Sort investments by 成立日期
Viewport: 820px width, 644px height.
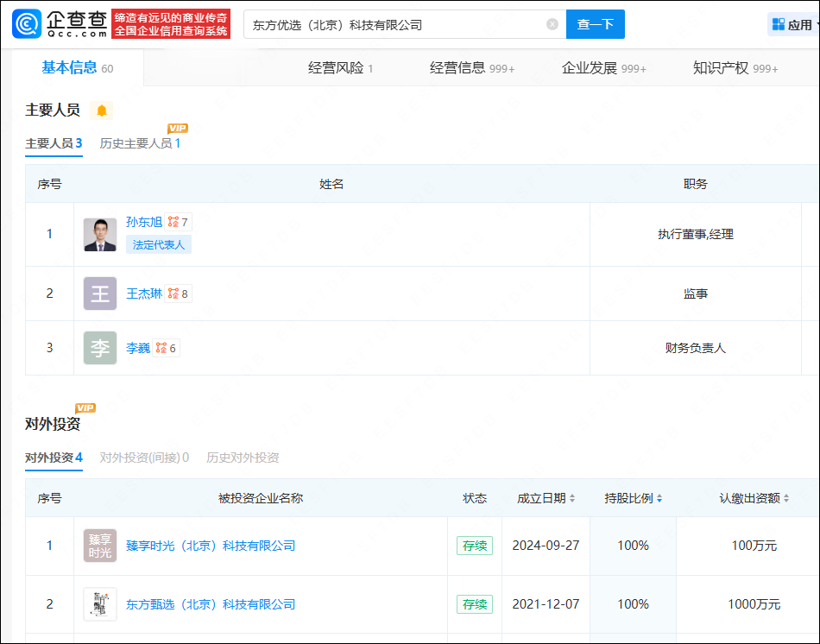pyautogui.click(x=572, y=498)
